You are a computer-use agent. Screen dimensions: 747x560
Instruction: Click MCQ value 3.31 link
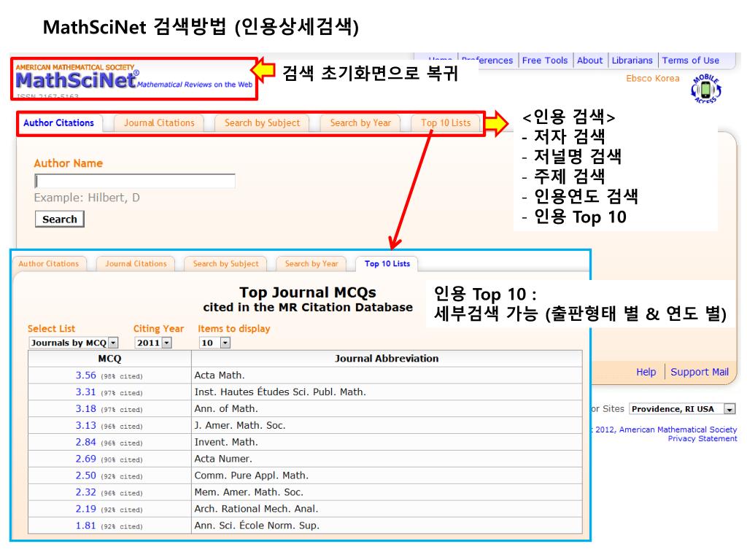86,392
